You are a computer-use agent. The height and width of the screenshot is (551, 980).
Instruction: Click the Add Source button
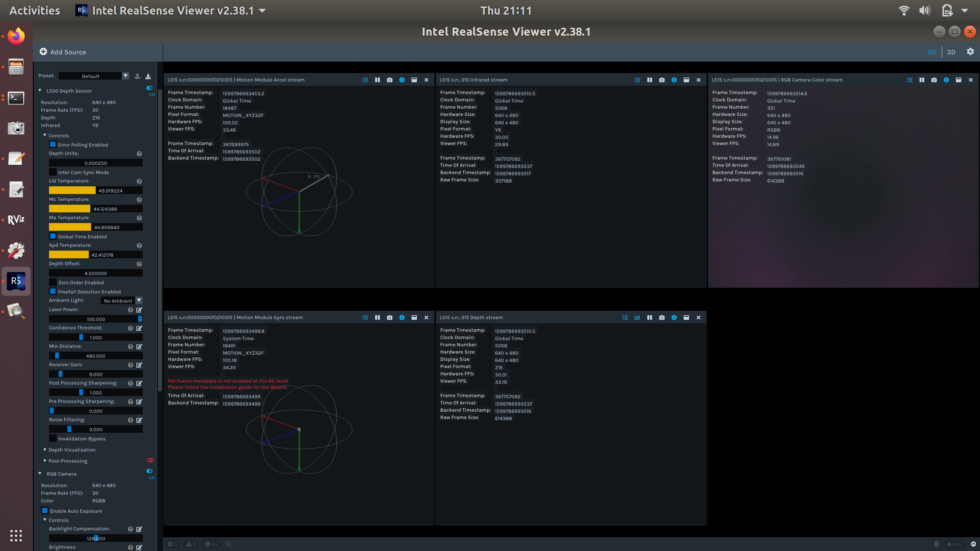(x=63, y=52)
